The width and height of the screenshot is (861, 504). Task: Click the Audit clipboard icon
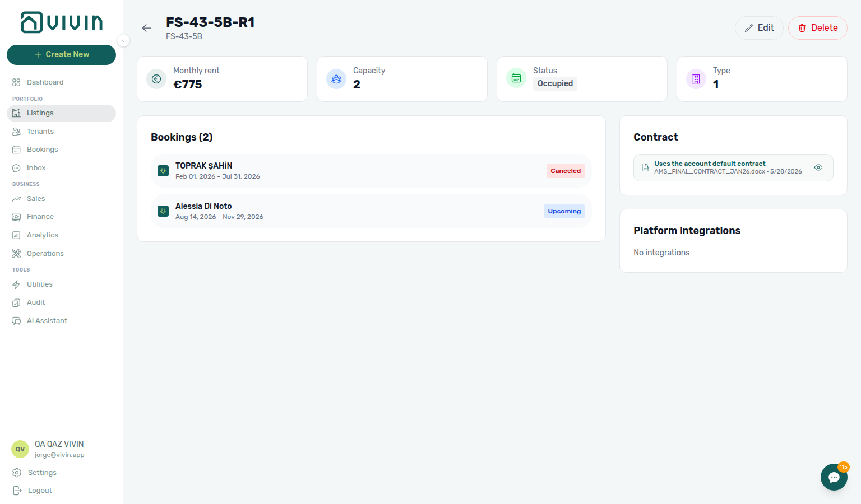[x=16, y=302]
